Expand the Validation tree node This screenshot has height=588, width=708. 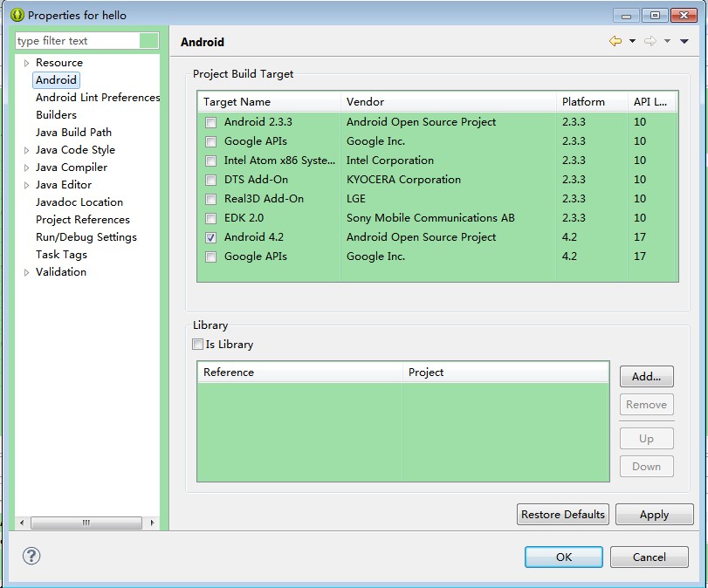27,272
